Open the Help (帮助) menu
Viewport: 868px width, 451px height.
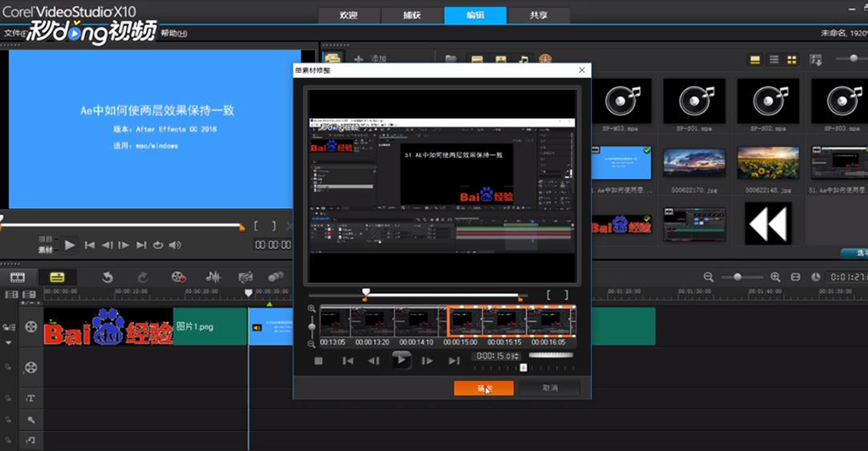coord(174,33)
